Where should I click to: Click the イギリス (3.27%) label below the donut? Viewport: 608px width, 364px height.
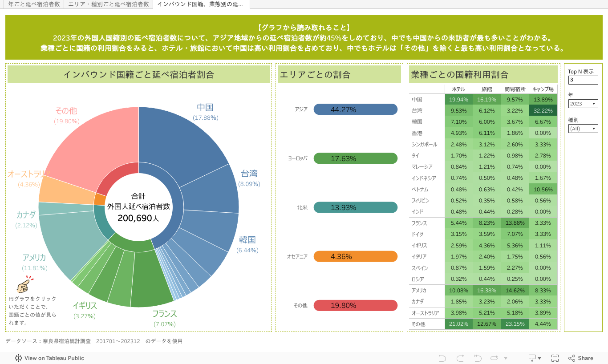85,311
